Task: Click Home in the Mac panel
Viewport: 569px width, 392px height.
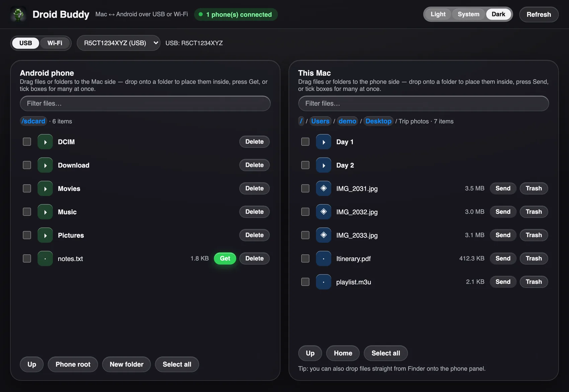Action: (x=343, y=353)
